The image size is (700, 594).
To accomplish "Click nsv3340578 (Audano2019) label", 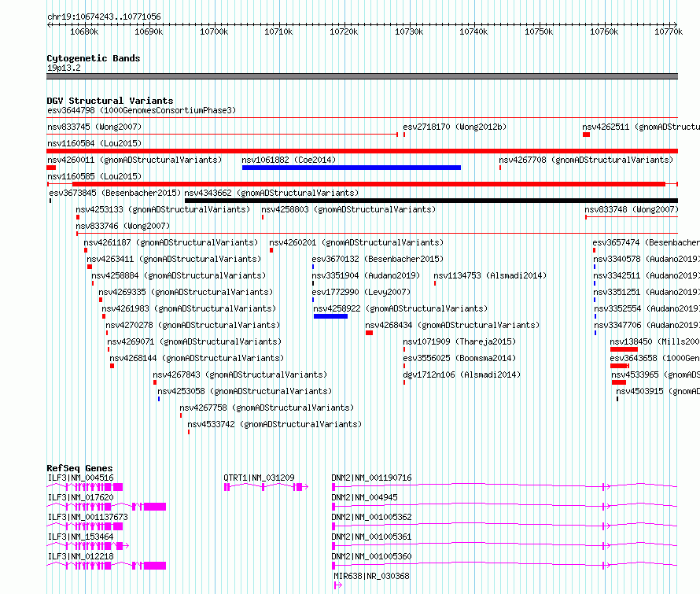I will pos(647,259).
